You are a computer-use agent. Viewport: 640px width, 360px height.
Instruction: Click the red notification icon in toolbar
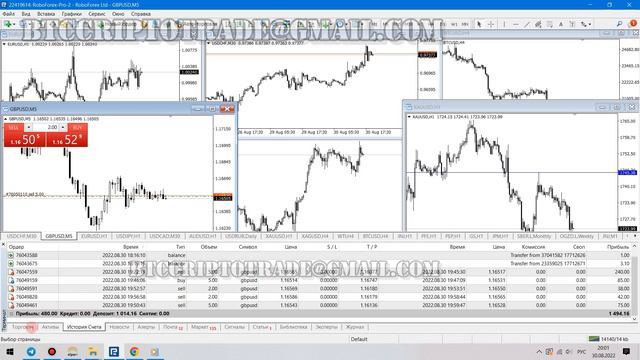(x=633, y=24)
